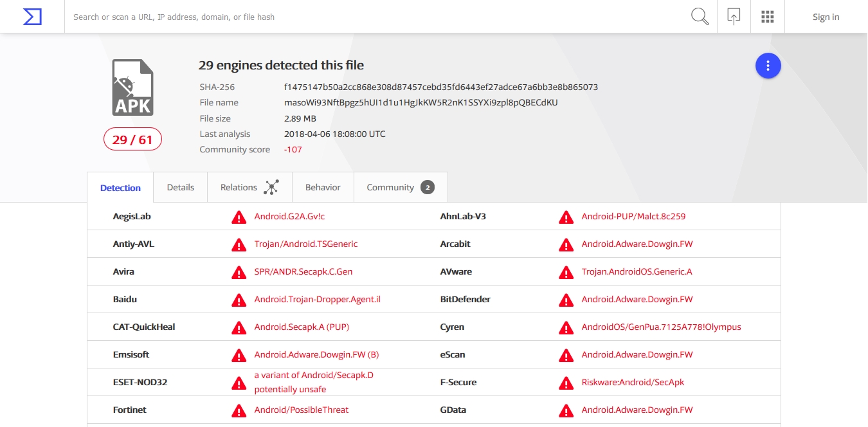Open the apps grid menu icon
The width and height of the screenshot is (868, 427).
[767, 17]
